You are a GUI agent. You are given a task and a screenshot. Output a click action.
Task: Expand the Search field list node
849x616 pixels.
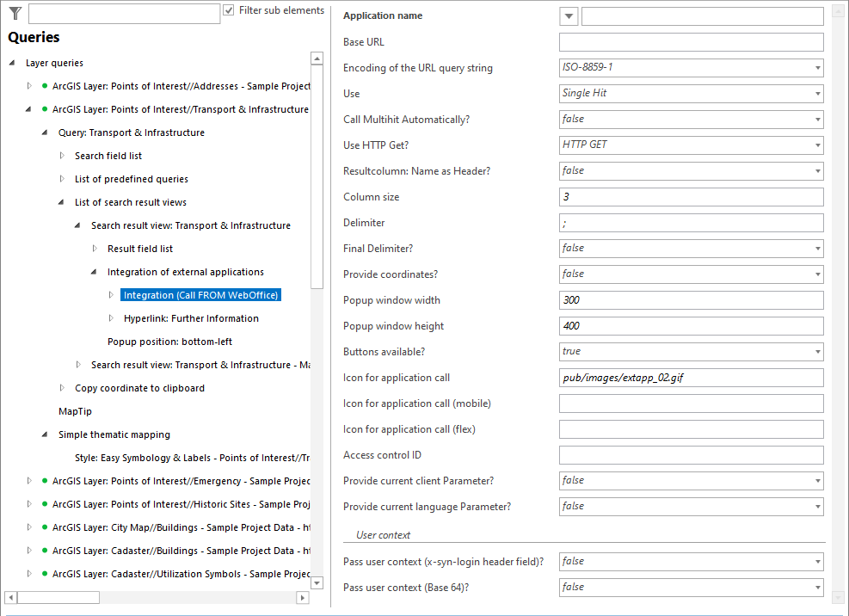60,156
